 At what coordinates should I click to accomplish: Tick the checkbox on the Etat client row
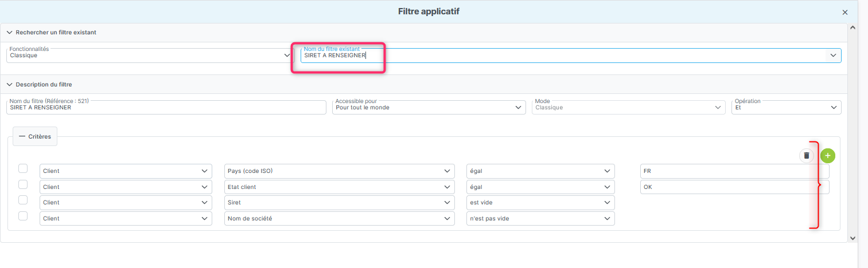(23, 184)
